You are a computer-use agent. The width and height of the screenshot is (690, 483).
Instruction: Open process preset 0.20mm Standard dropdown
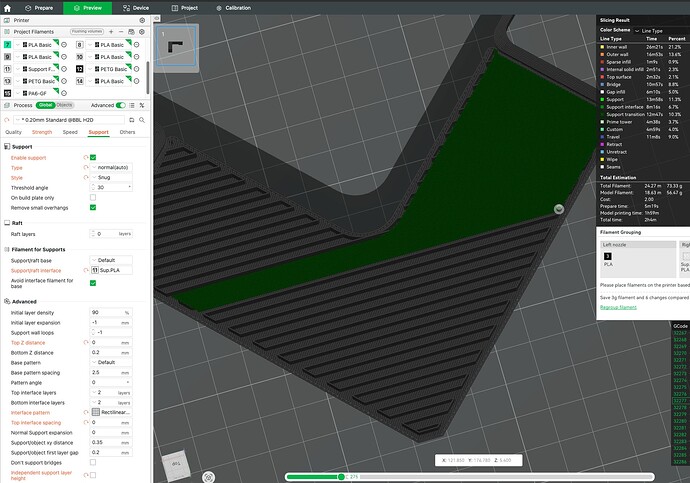69,120
